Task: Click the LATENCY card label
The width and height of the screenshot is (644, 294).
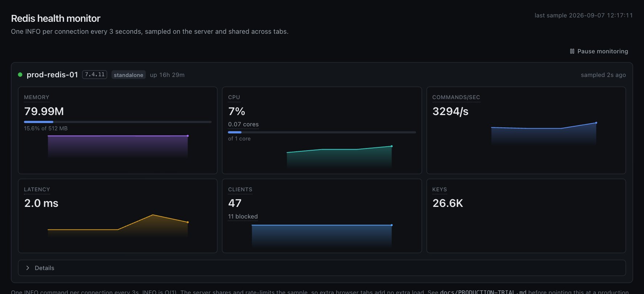Action: coord(37,189)
